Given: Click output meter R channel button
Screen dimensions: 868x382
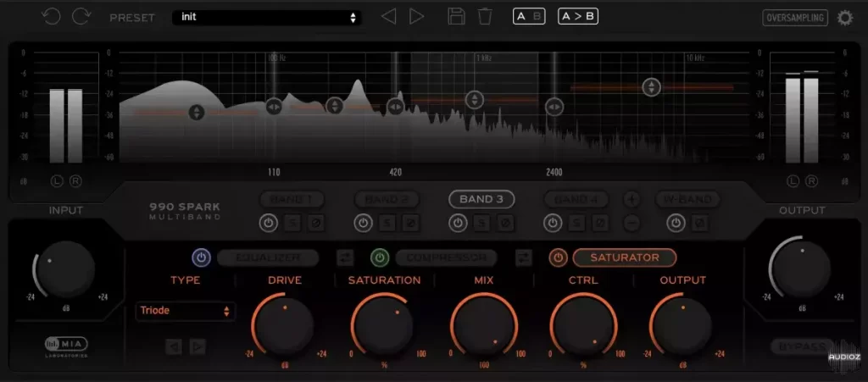Looking at the screenshot, I should [811, 180].
